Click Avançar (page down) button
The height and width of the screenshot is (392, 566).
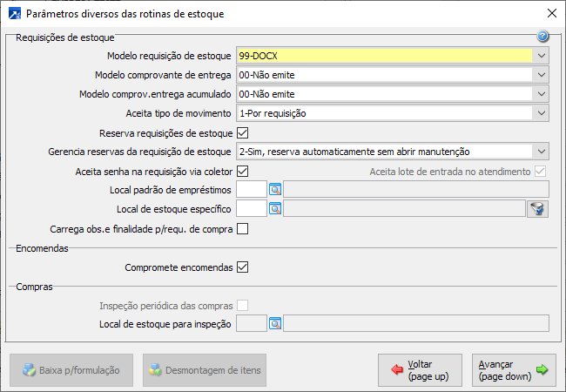click(514, 370)
